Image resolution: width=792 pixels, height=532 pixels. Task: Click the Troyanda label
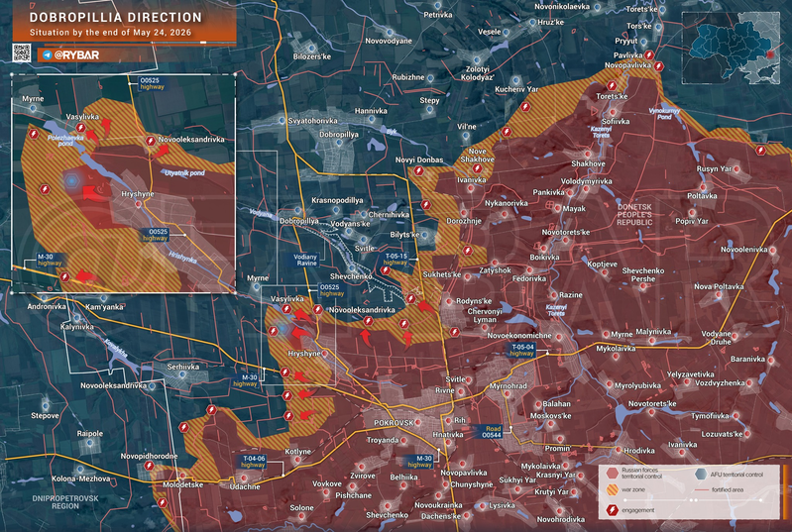(383, 440)
